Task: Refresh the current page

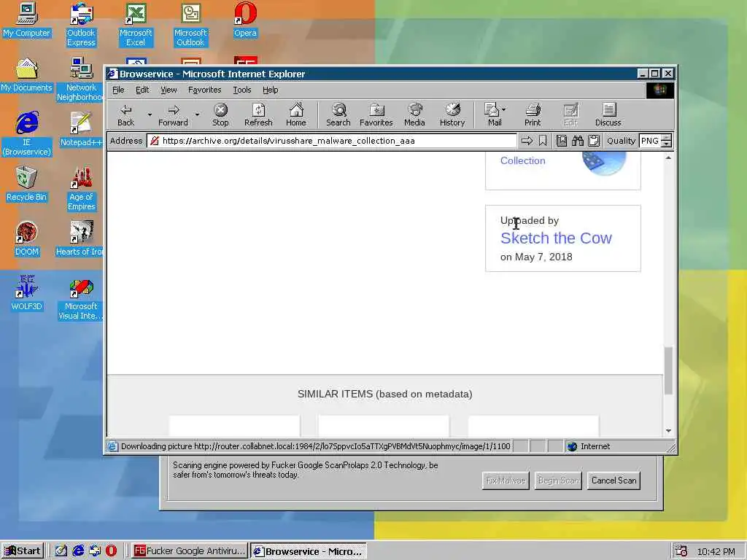Action: [x=258, y=114]
